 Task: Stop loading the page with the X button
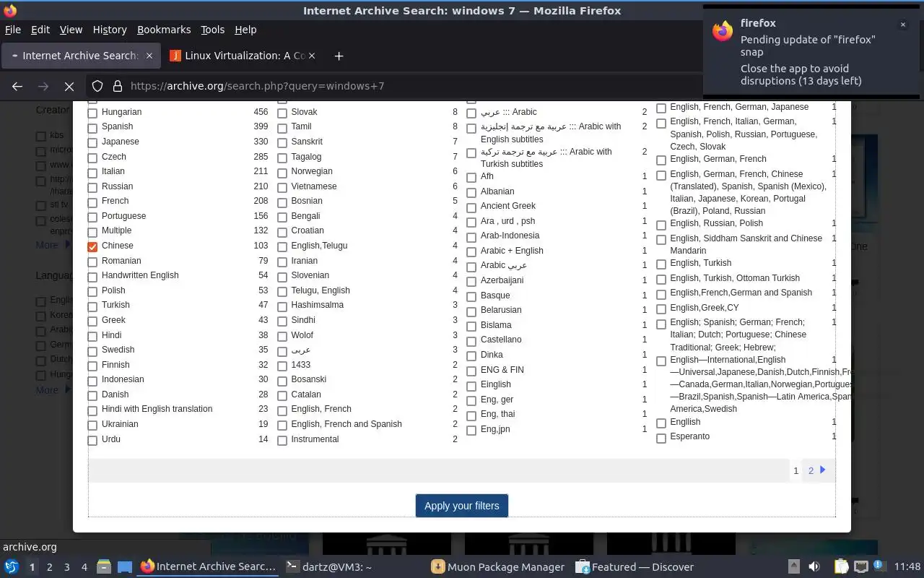69,86
